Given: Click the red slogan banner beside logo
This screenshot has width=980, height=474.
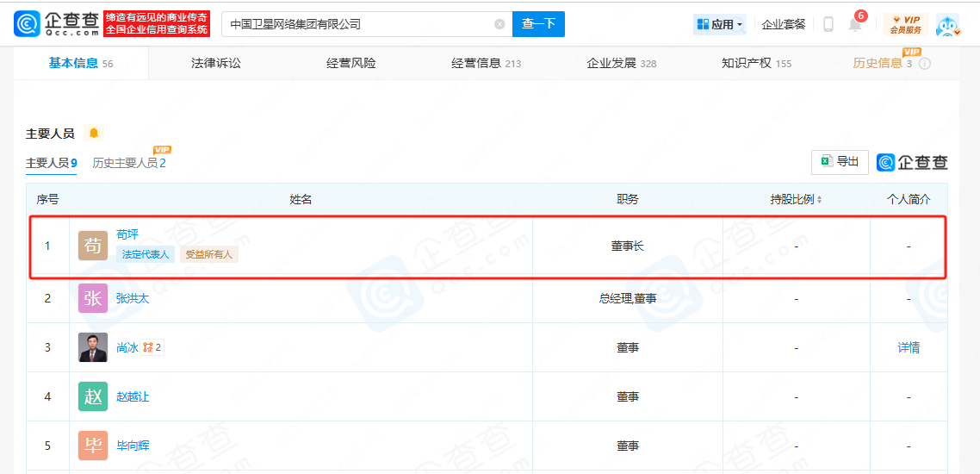Looking at the screenshot, I should coord(157,24).
